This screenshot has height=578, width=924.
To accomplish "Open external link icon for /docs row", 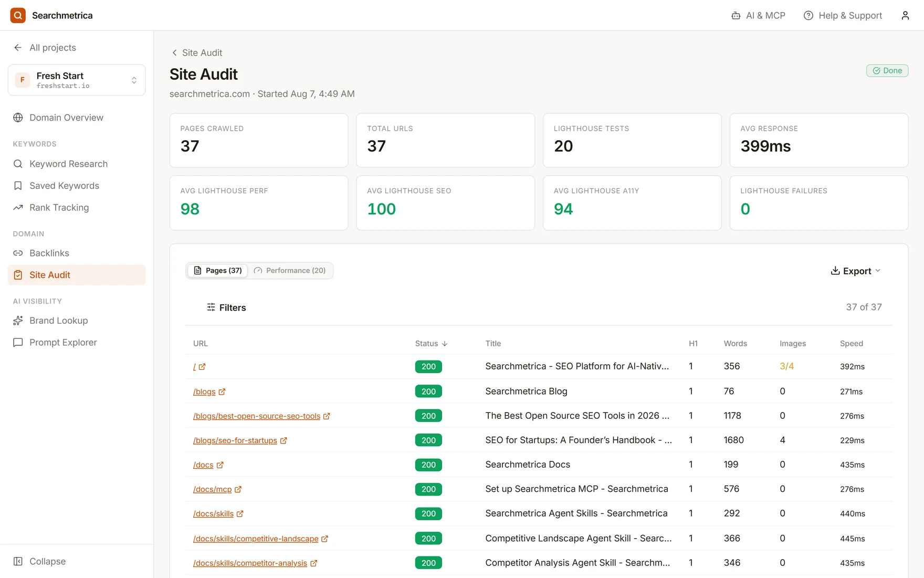I will pos(220,465).
